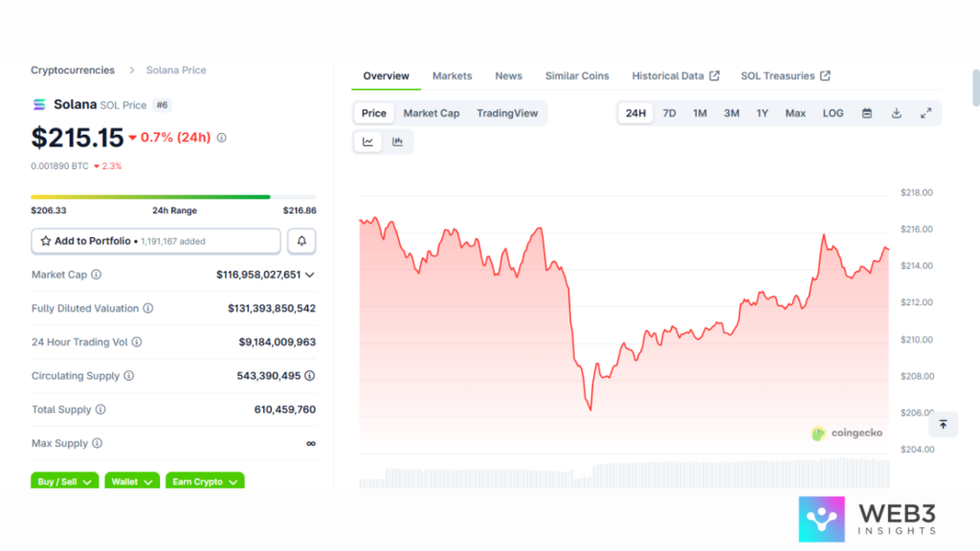Click info icon next to 0.7% (24h)
Viewport: 980px width, 551px height.
pos(221,138)
